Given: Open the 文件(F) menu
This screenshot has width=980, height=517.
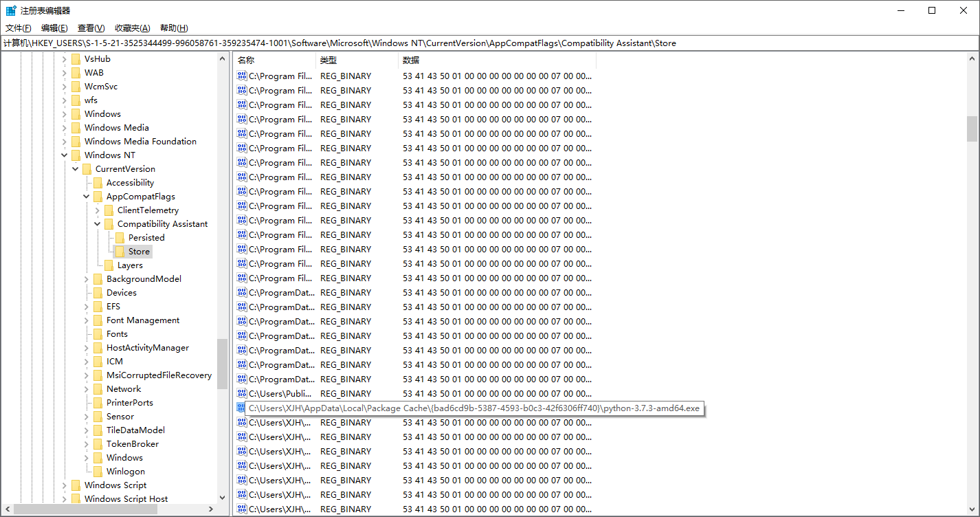Looking at the screenshot, I should pyautogui.click(x=19, y=28).
